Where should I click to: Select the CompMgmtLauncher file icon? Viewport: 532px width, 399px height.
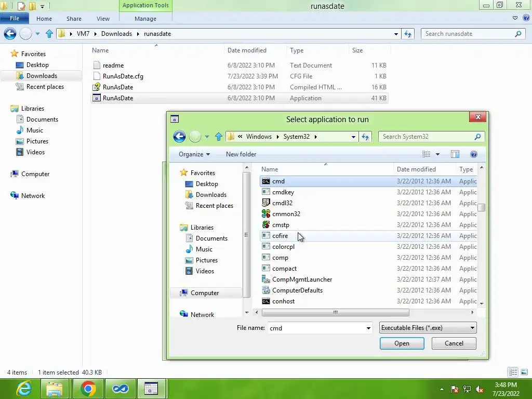click(266, 279)
